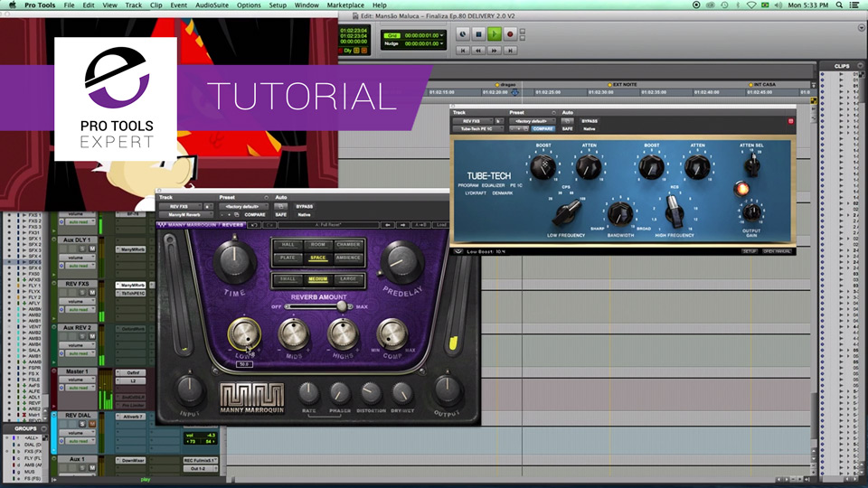Click Compare in the Tube-Tech plugin window

tap(542, 129)
